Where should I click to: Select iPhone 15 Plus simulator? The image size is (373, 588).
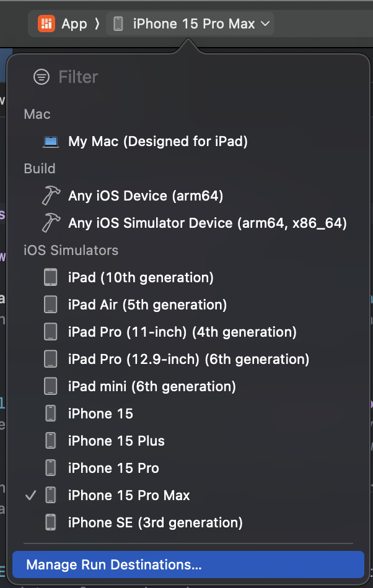(116, 441)
